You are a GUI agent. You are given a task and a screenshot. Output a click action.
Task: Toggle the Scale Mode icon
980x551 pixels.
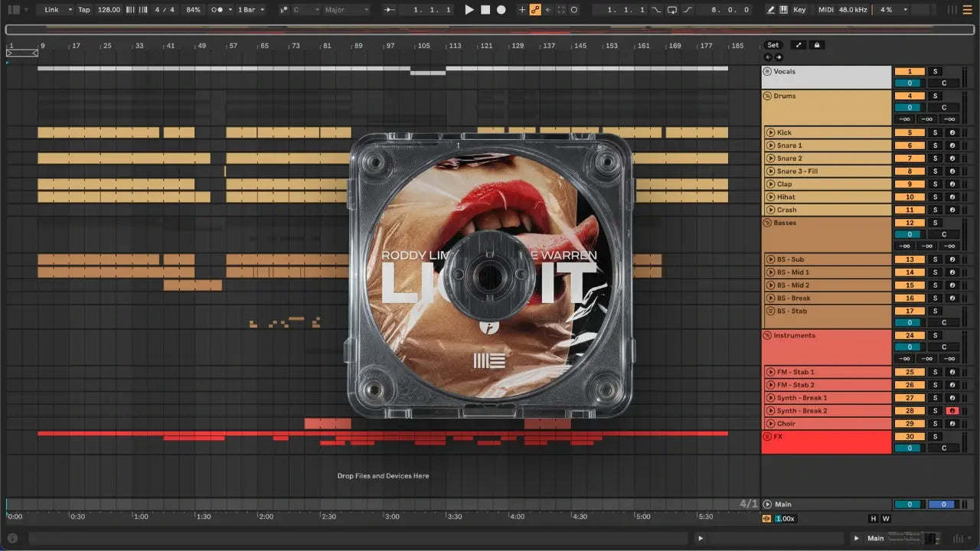(283, 10)
